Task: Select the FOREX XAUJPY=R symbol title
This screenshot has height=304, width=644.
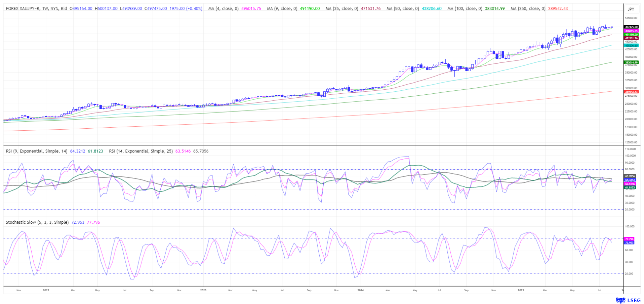Action: (x=36, y=9)
